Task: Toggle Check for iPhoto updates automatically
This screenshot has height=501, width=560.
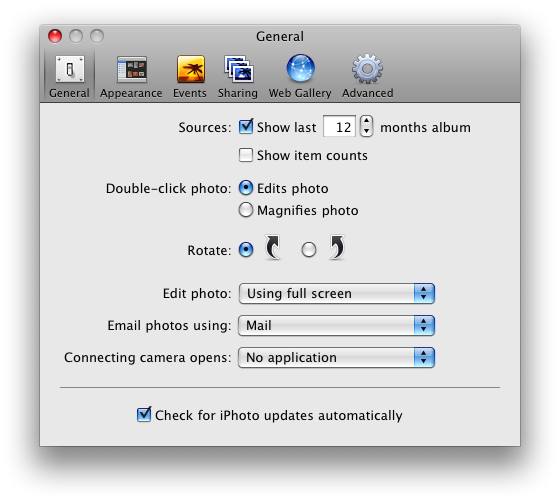Action: 144,415
